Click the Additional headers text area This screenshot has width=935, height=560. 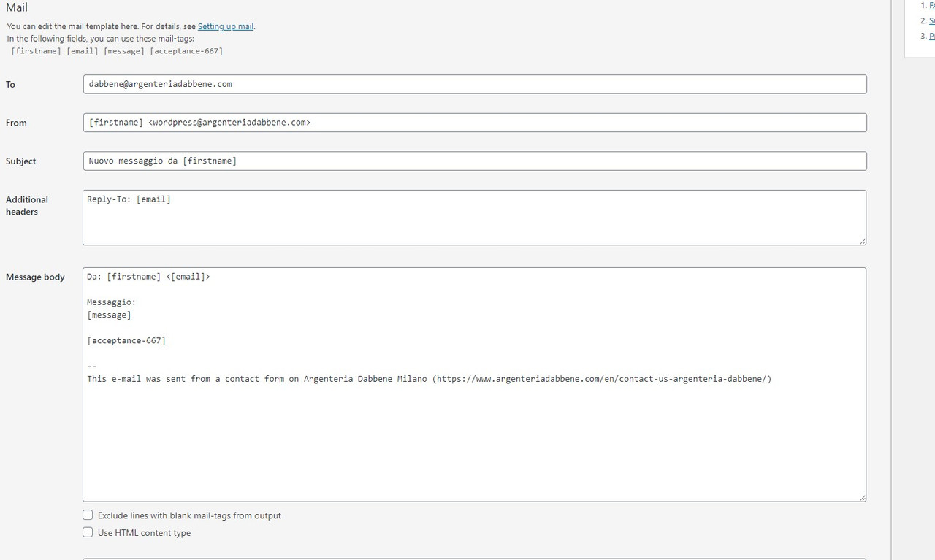click(475, 218)
